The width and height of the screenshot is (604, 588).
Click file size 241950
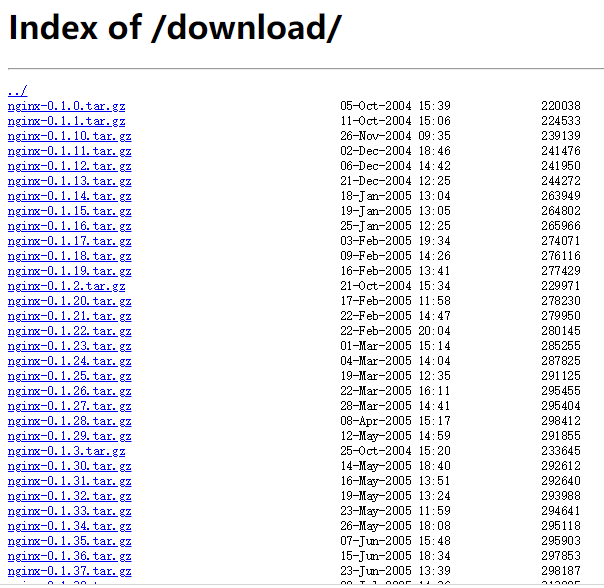point(560,166)
